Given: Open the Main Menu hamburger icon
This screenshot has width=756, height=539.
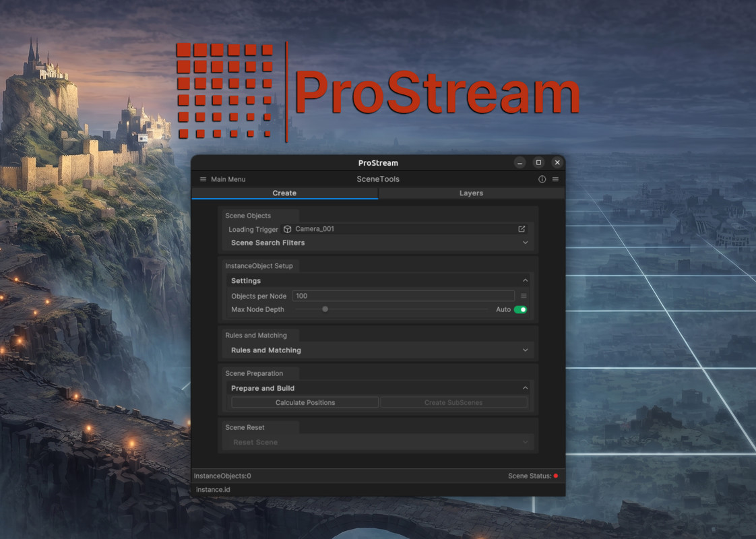Looking at the screenshot, I should pyautogui.click(x=203, y=179).
